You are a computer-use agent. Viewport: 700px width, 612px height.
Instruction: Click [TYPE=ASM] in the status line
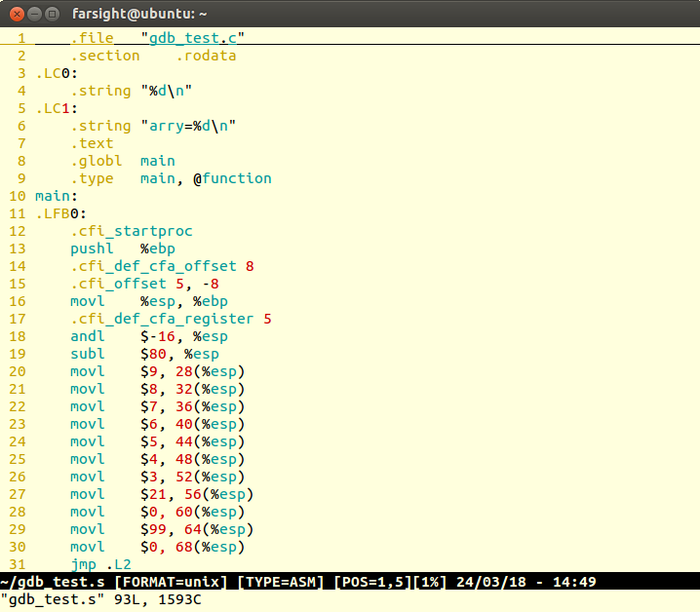[x=281, y=582]
